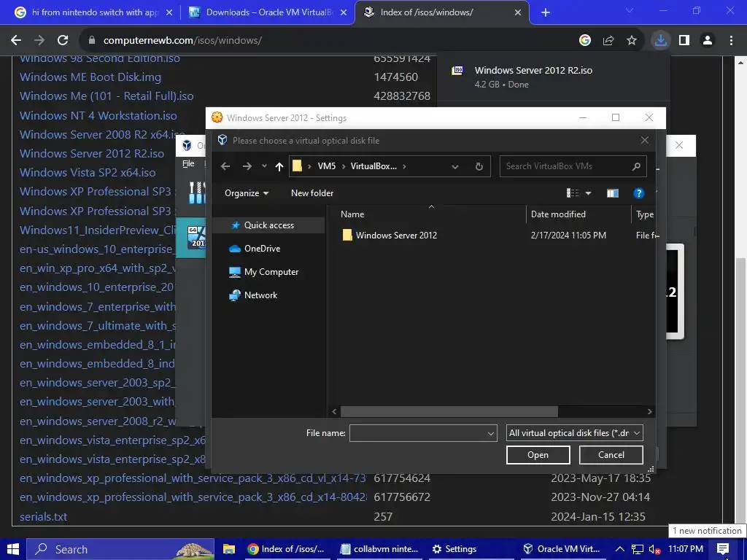Image resolution: width=747 pixels, height=560 pixels.
Task: Open file dialog help icon
Action: click(638, 192)
